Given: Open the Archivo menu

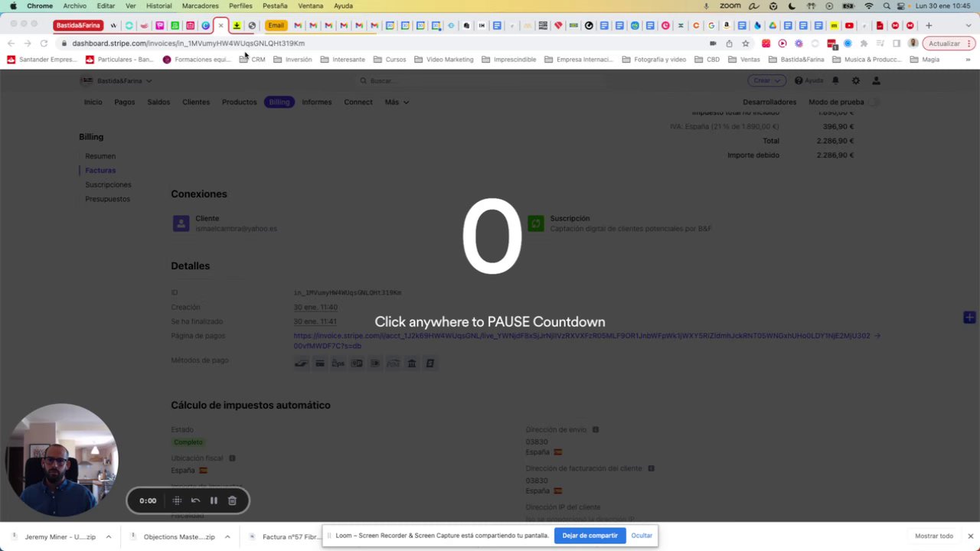Looking at the screenshot, I should coord(75,5).
